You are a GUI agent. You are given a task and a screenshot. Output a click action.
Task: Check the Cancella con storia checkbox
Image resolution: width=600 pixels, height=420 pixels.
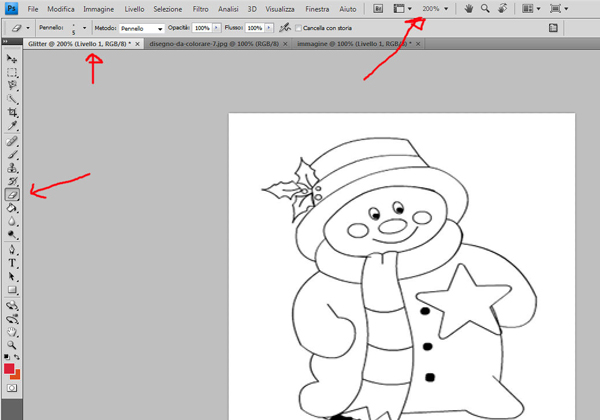(x=298, y=28)
